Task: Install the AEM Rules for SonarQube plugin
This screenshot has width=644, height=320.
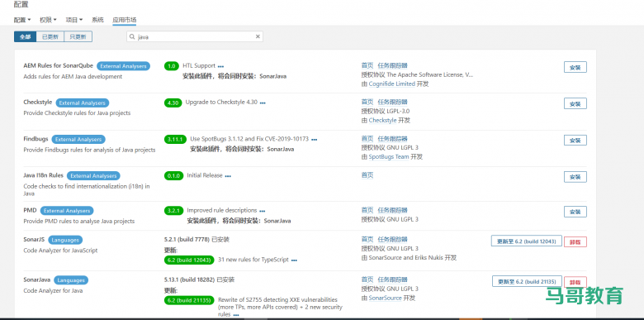Action: [575, 68]
